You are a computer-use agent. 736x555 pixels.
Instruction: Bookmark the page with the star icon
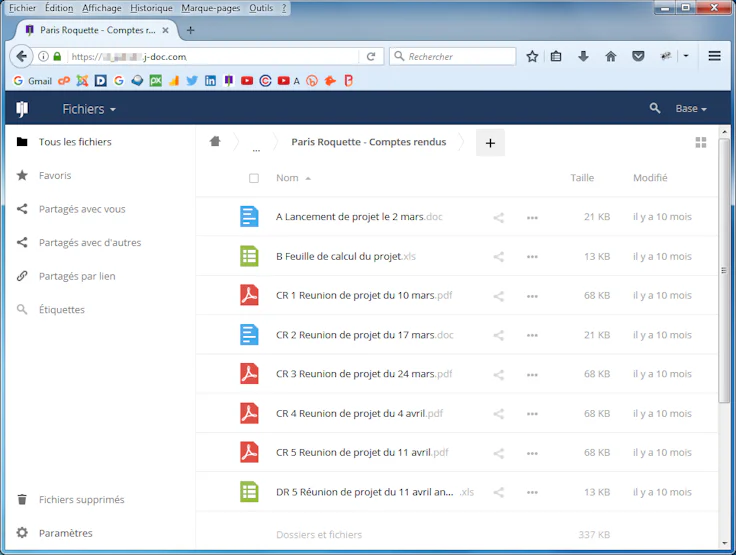[x=532, y=57]
